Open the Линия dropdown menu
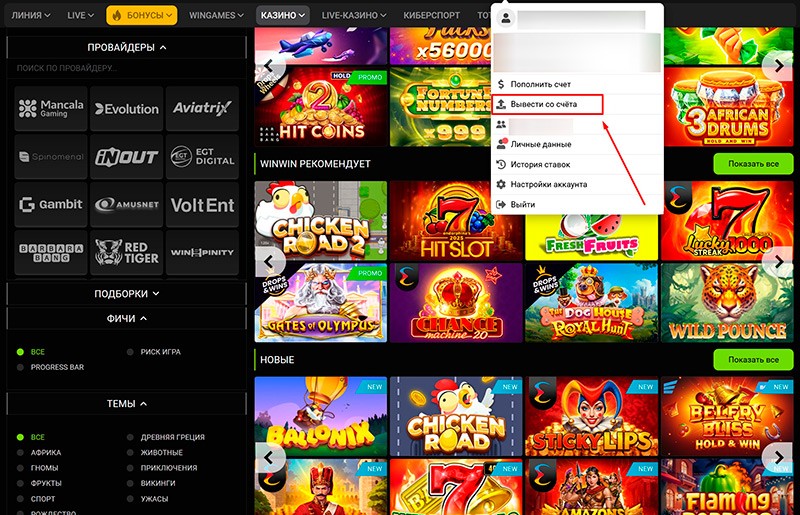This screenshot has width=800, height=515. 31,15
